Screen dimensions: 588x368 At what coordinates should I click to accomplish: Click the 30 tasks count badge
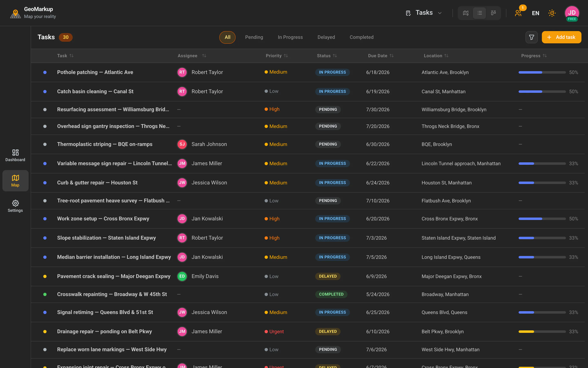point(66,37)
